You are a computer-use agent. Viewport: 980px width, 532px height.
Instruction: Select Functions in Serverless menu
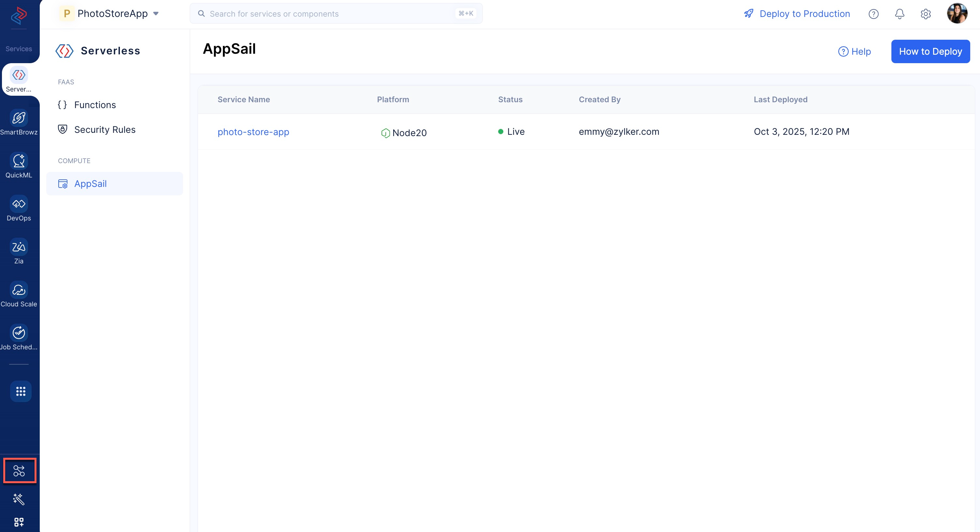pos(95,105)
